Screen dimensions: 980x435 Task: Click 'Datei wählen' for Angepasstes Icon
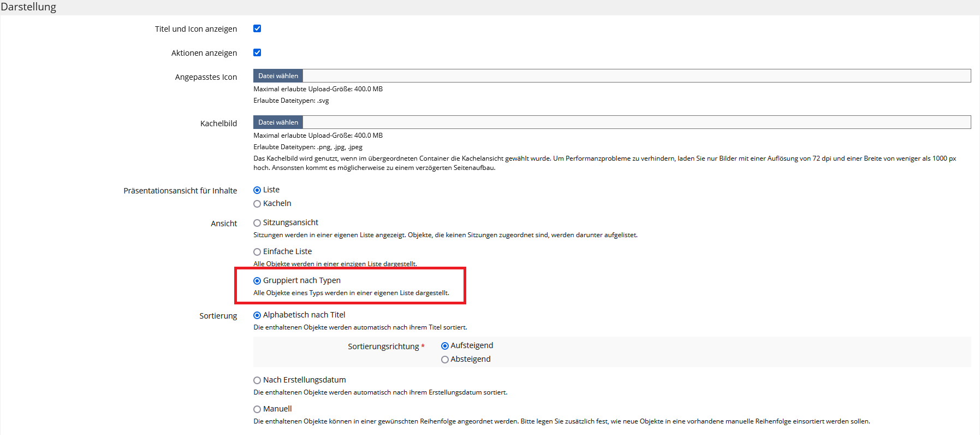278,76
